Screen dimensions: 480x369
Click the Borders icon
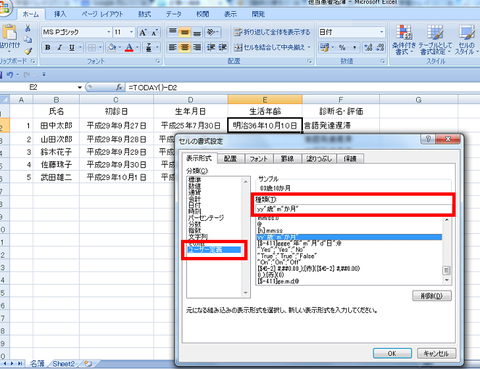(x=91, y=48)
